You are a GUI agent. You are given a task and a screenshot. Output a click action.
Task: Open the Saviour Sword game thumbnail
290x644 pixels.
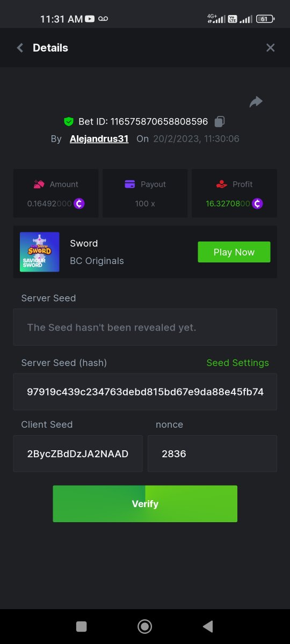pos(40,252)
